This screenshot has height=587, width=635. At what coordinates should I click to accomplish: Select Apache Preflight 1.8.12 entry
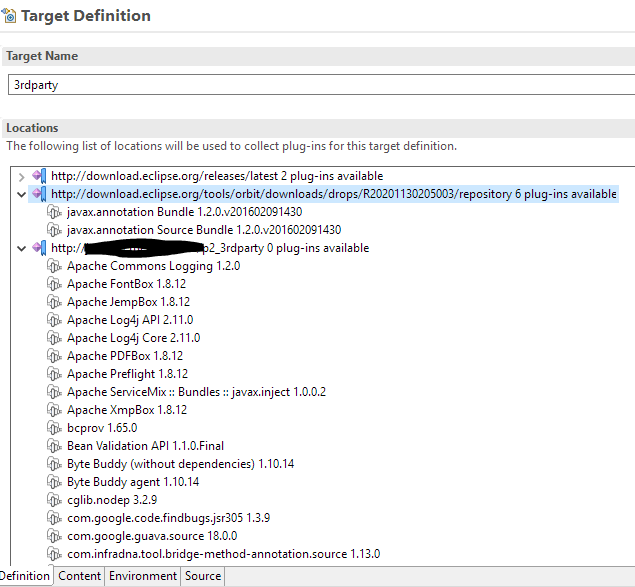[128, 374]
